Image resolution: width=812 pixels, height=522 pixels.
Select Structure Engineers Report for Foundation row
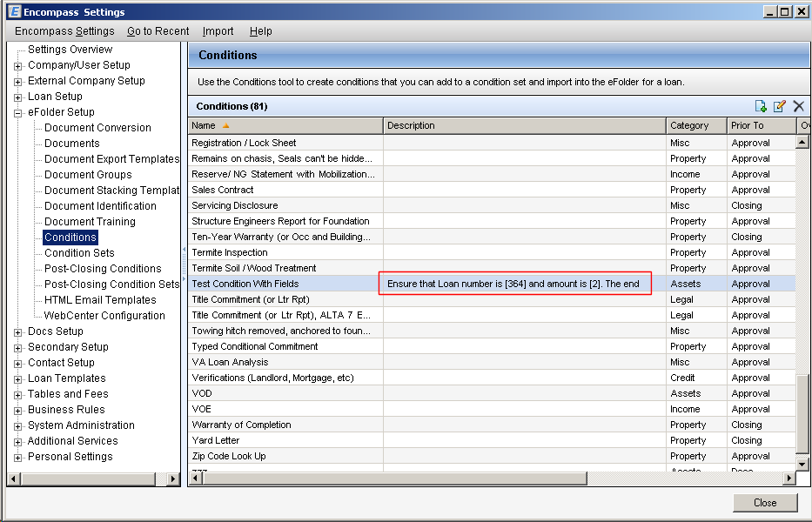pyautogui.click(x=492, y=221)
